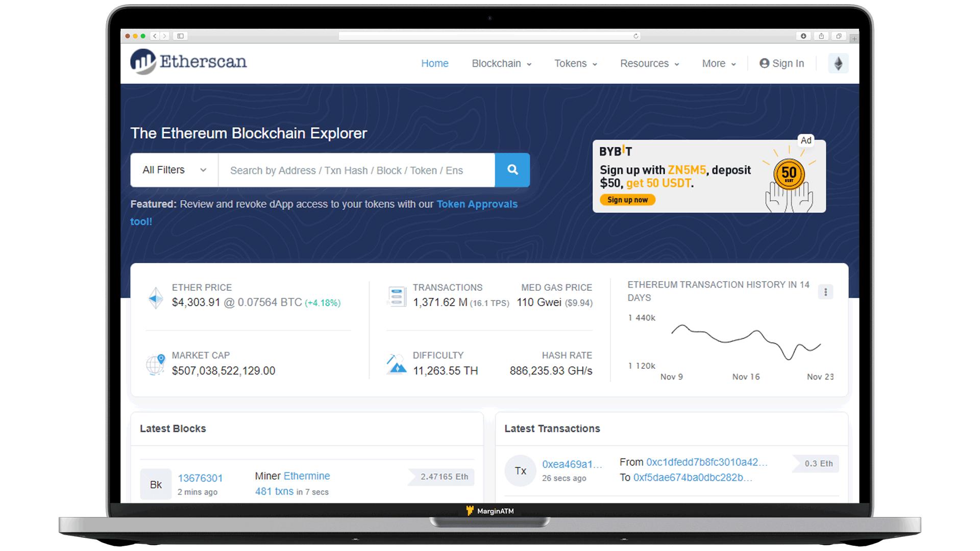Go forward with browser forward arrow
Screen dimensions: 980x551
[164, 36]
